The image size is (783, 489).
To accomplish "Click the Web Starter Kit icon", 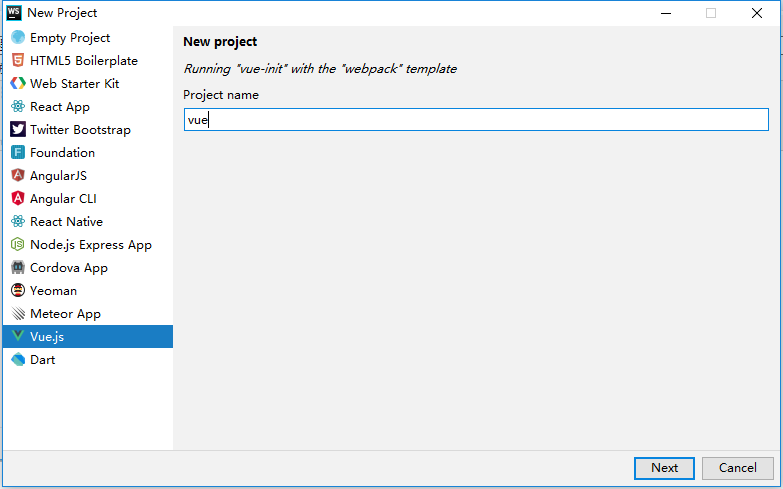I will coord(18,84).
